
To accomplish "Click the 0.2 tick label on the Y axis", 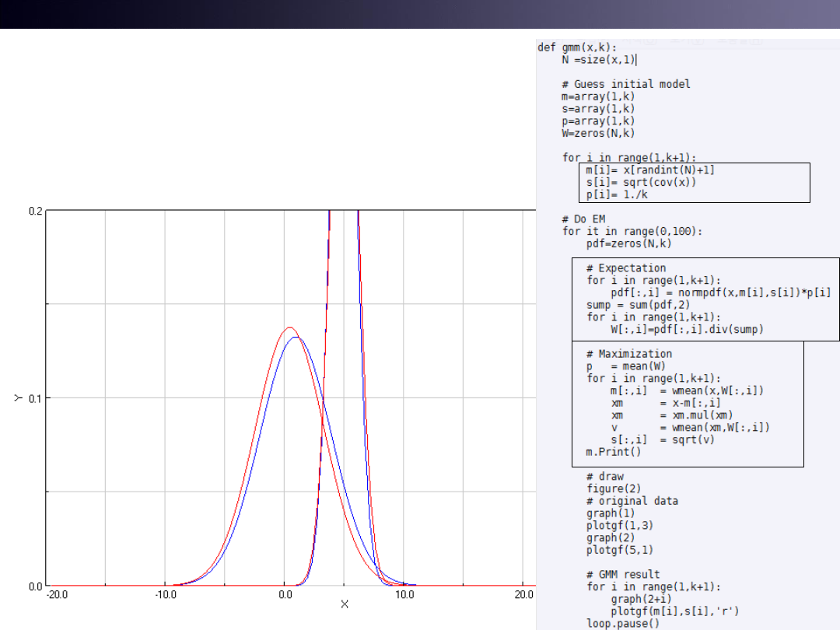I will pyautogui.click(x=34, y=211).
